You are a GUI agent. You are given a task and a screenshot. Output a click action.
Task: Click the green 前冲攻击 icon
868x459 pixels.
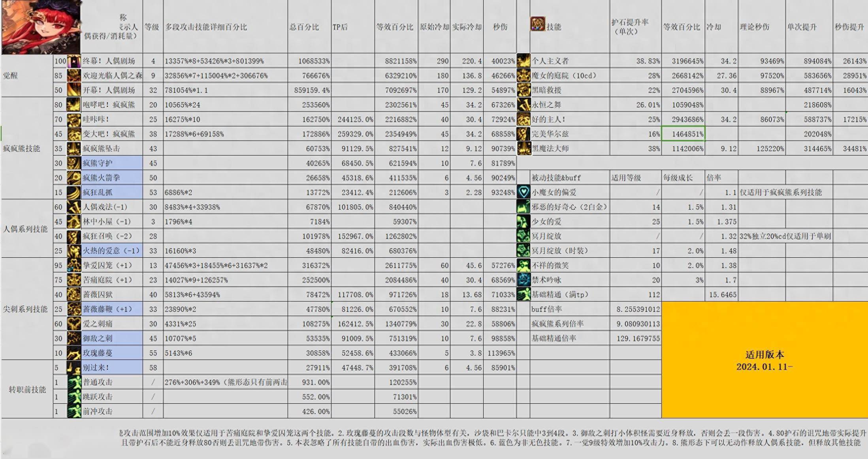[x=74, y=411]
